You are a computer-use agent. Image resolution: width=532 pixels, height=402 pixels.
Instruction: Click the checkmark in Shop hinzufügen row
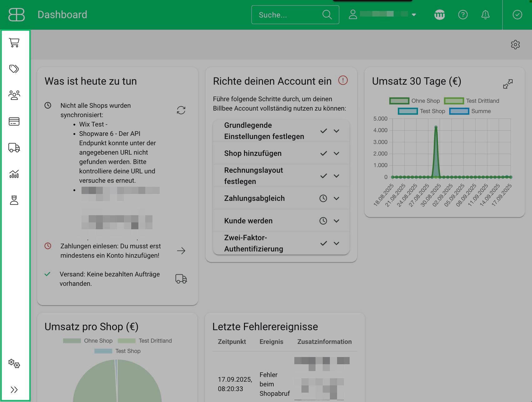[x=324, y=153]
